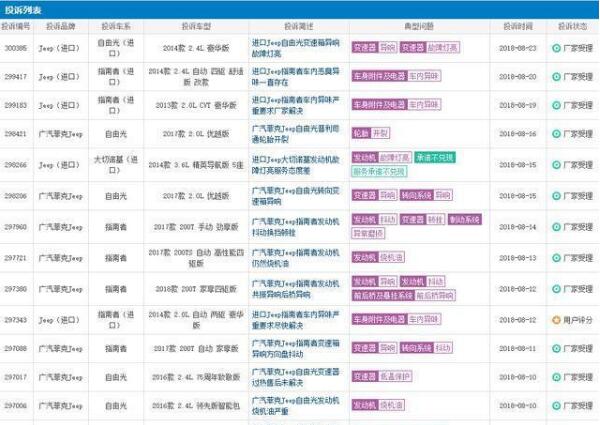The width and height of the screenshot is (600, 425).
Task: Select the status icon in row 298421
Action: 556,134
